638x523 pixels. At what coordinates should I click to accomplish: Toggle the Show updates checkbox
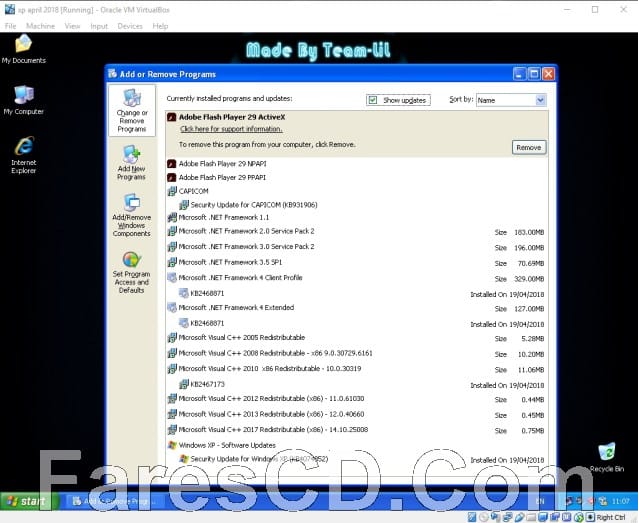(x=373, y=100)
